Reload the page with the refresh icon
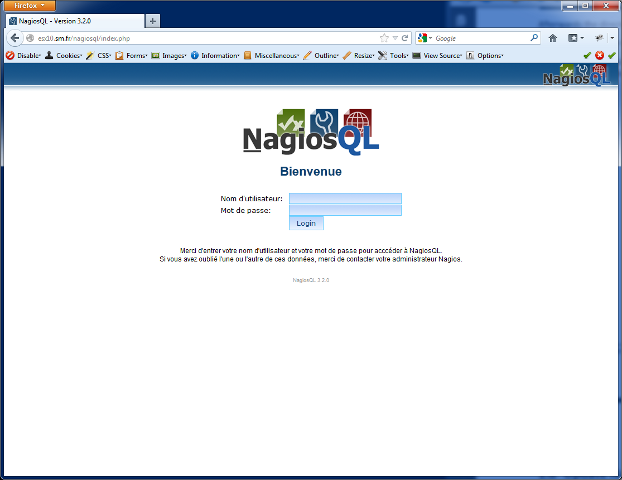 (x=405, y=38)
